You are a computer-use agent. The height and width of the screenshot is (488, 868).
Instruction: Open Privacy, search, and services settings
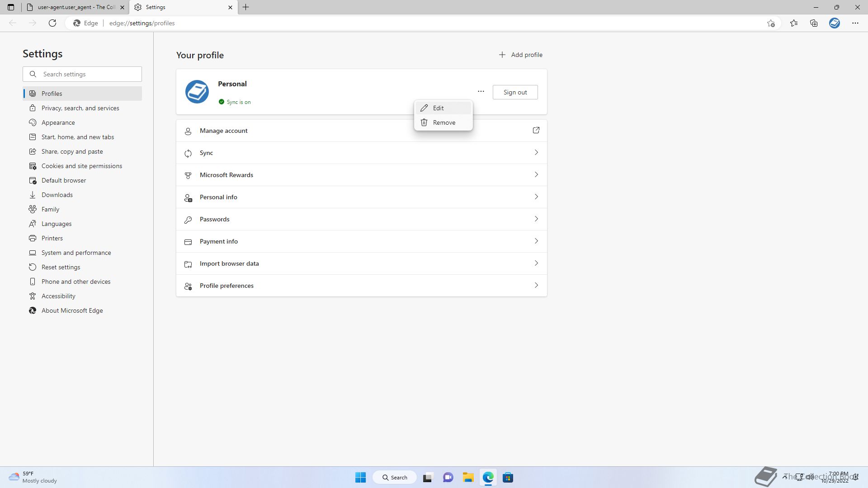pos(82,108)
